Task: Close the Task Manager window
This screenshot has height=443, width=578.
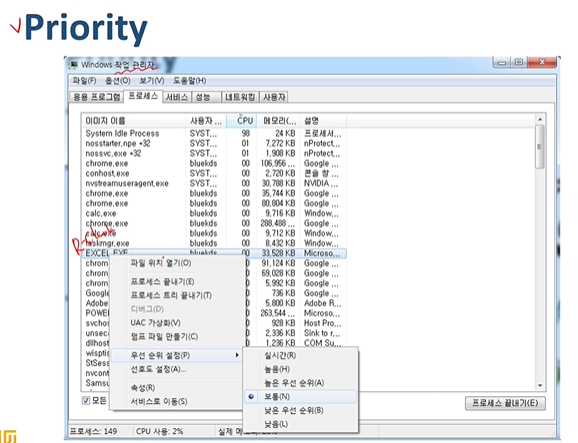Action: 542,62
